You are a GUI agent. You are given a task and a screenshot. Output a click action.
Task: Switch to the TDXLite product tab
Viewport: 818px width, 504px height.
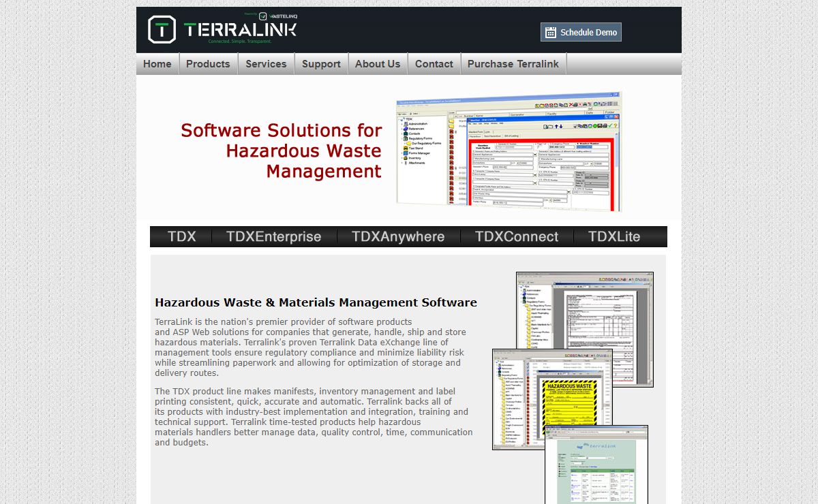(x=614, y=236)
